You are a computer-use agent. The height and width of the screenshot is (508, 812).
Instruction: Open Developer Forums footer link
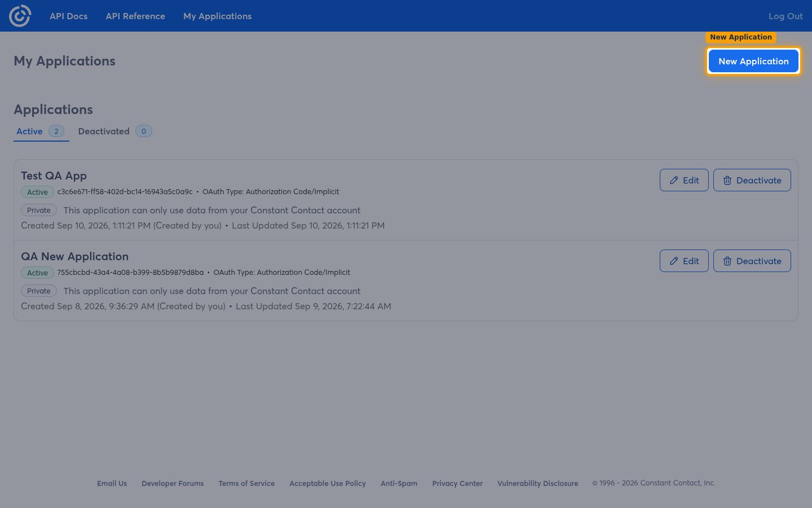point(173,483)
